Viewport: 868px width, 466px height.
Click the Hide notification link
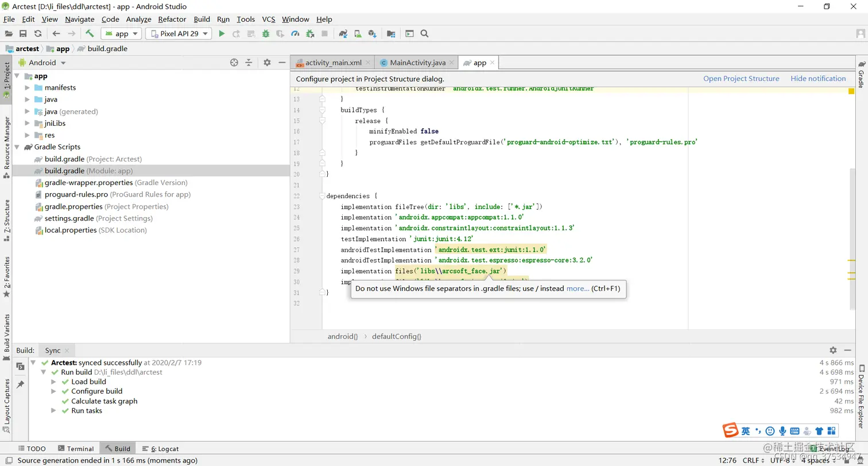[x=818, y=79]
